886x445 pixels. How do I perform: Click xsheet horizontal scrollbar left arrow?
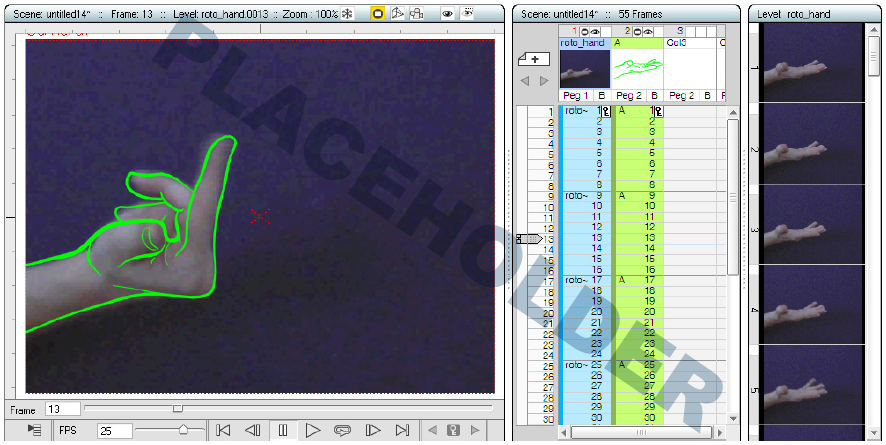(564, 433)
